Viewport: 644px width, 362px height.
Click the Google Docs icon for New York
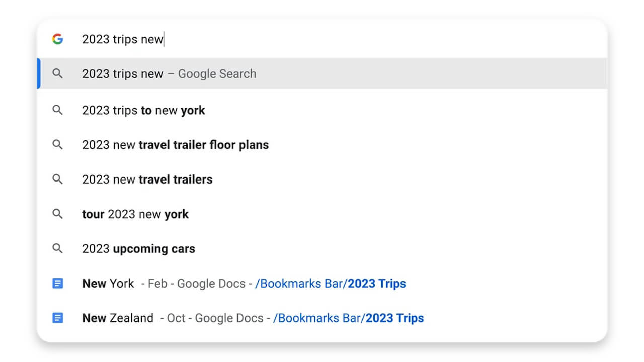click(58, 284)
